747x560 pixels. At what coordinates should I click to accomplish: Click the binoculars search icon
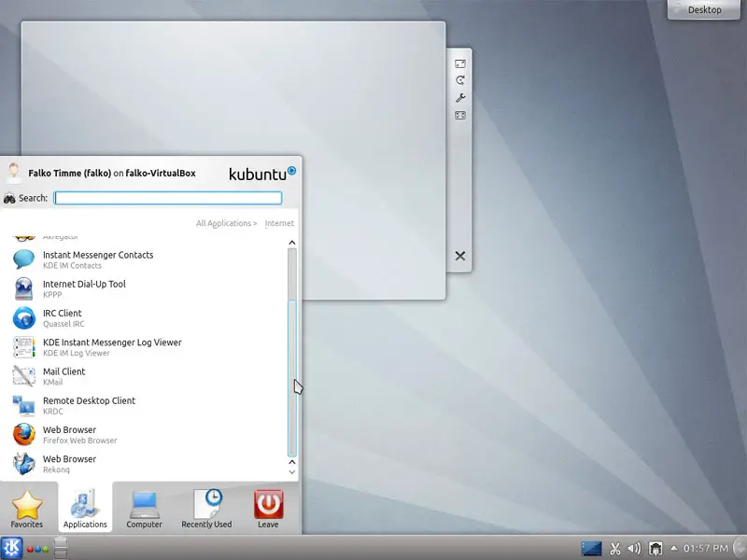(9, 198)
